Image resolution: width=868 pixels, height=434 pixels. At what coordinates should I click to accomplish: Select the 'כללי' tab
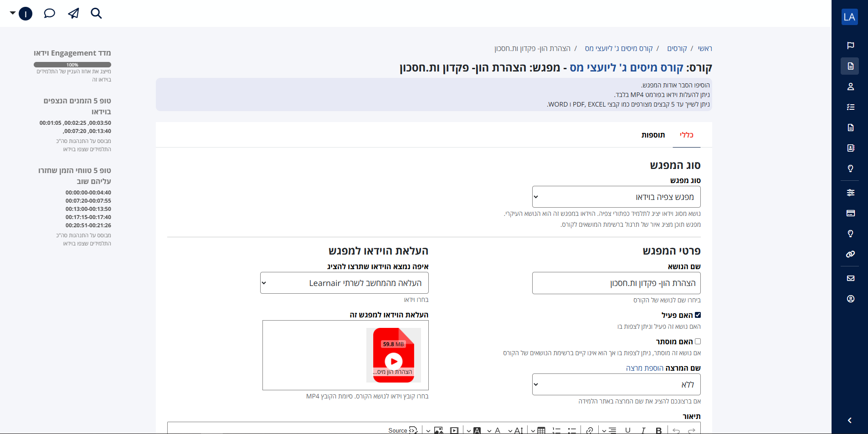point(686,135)
